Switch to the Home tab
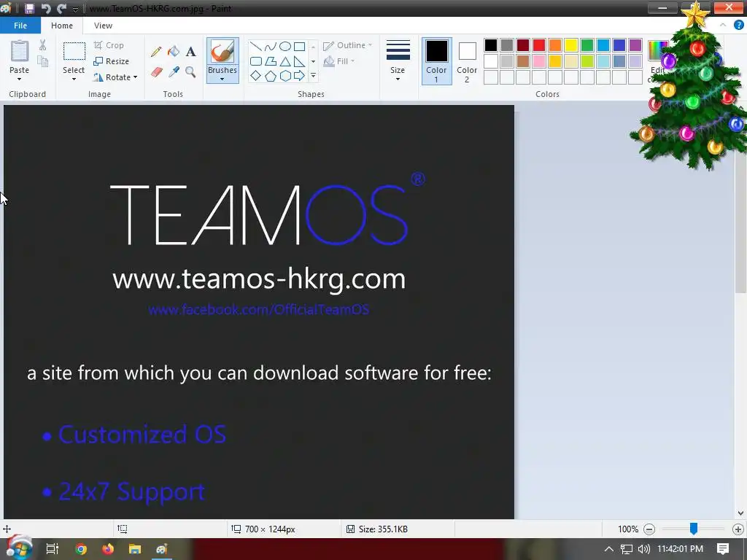 tap(62, 26)
